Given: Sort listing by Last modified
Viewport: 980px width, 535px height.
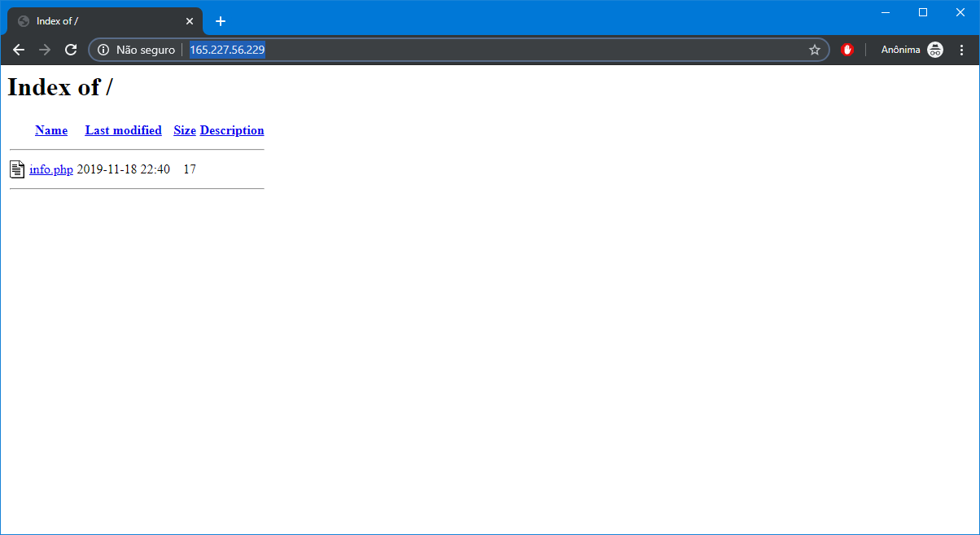Looking at the screenshot, I should coord(123,130).
